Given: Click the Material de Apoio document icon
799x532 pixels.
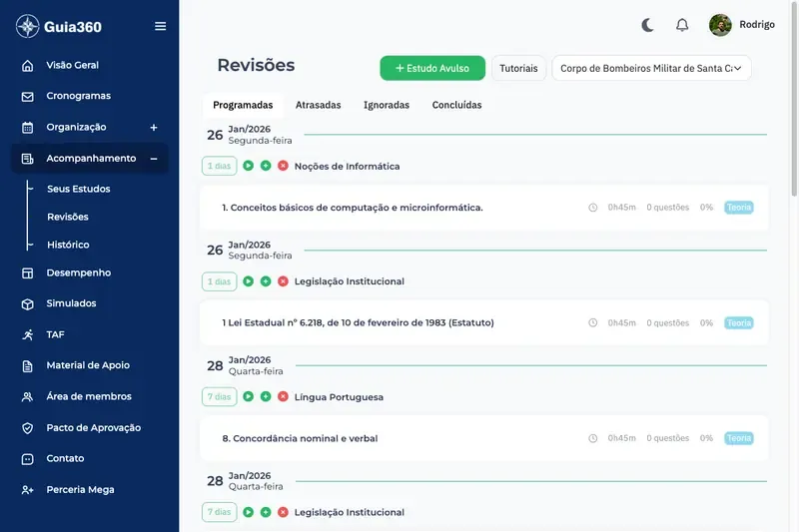Looking at the screenshot, I should (x=28, y=366).
